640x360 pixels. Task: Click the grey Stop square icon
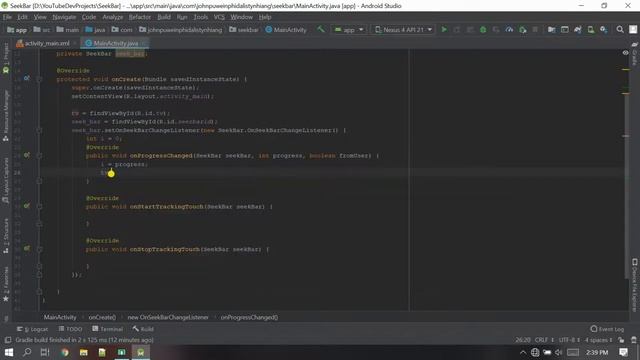[535, 30]
